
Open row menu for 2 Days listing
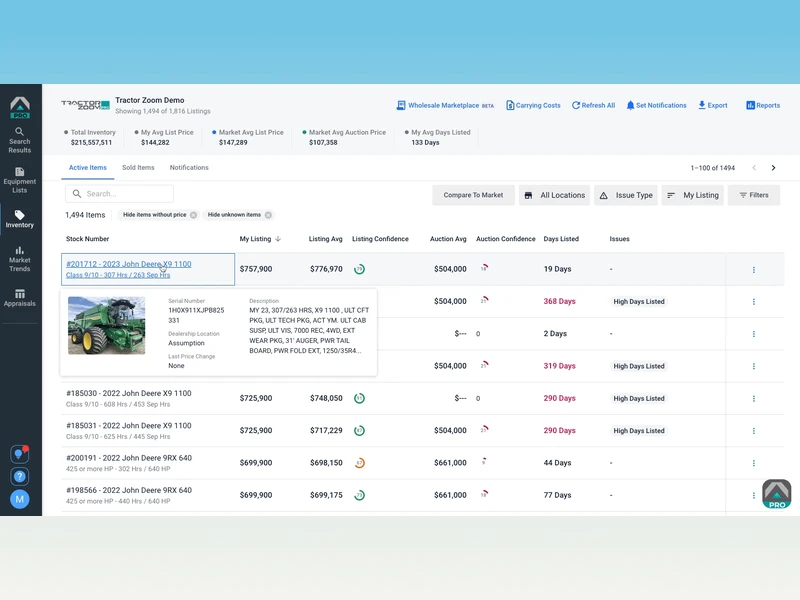pyautogui.click(x=754, y=334)
